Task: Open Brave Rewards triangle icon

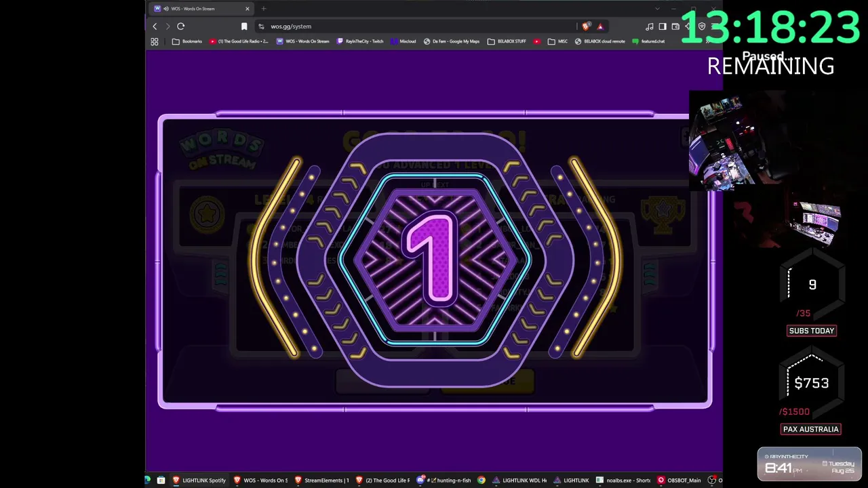Action: (600, 26)
